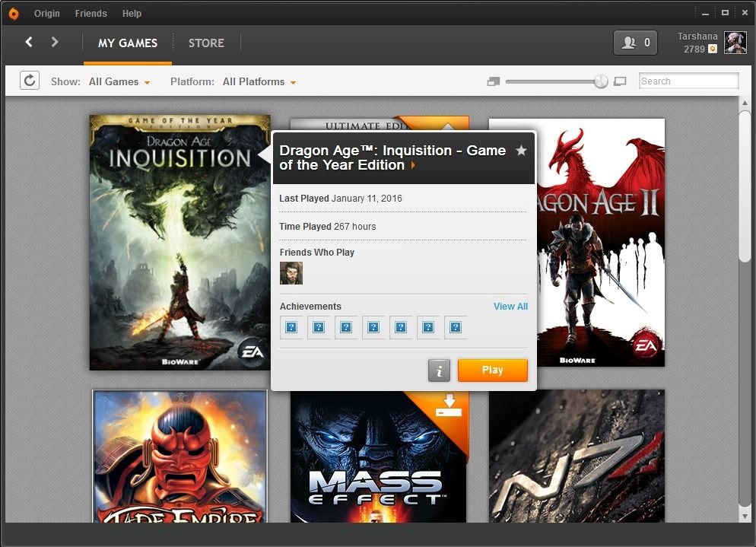Switch to the STORE tab
The image size is (756, 547).
[x=206, y=43]
